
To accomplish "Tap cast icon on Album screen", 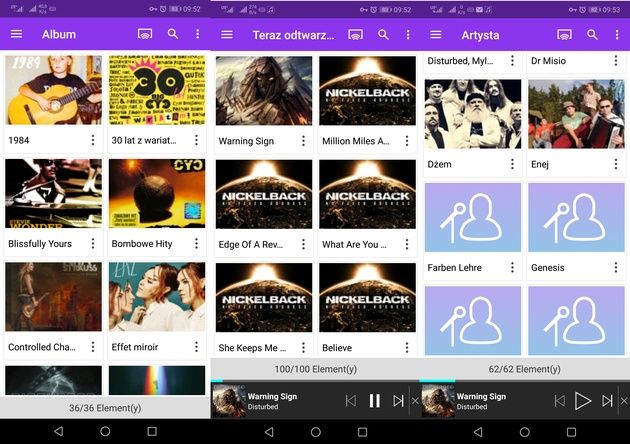I will click(x=145, y=34).
